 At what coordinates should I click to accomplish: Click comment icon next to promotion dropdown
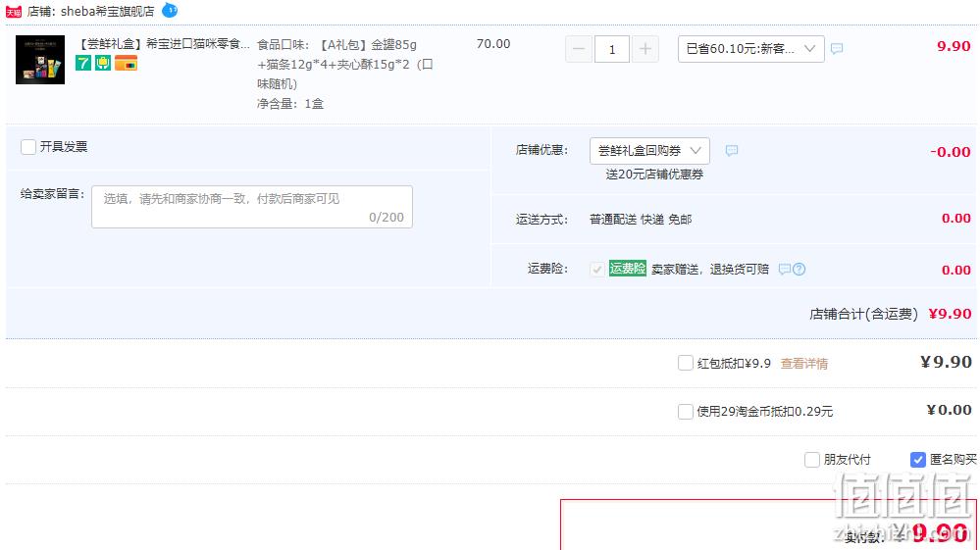click(x=837, y=49)
